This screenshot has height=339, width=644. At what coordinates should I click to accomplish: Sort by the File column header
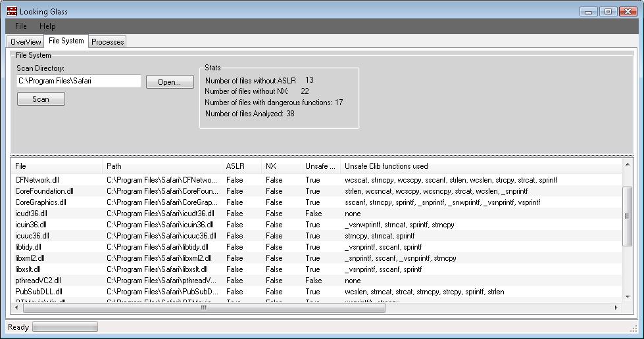click(57, 166)
